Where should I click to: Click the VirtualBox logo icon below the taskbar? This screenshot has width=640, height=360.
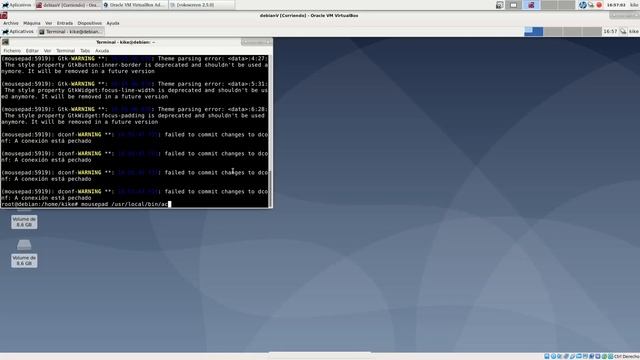point(4,16)
